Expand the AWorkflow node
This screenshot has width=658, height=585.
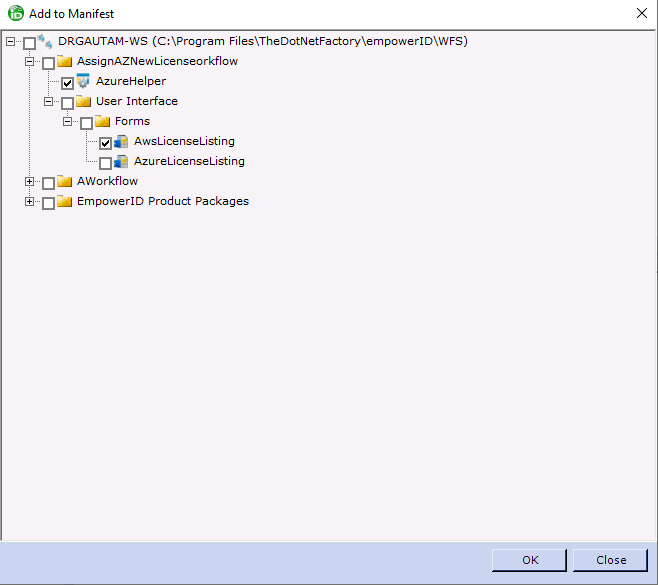tap(29, 182)
